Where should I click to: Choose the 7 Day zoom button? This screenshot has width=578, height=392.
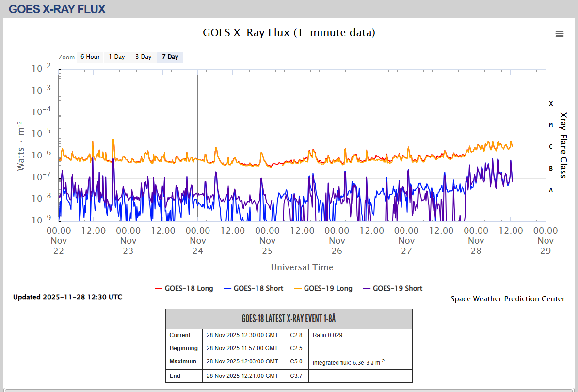(x=170, y=57)
